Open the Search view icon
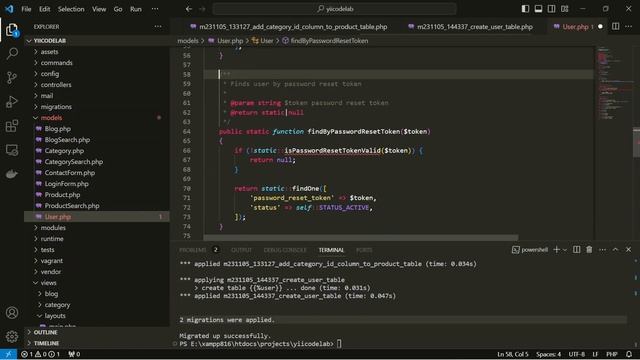Image resolution: width=640 pixels, height=360 pixels. point(12,53)
